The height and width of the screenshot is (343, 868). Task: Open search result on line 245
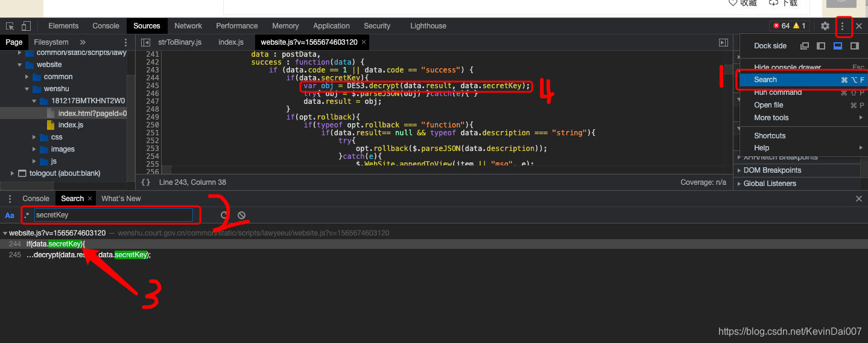tap(434, 255)
